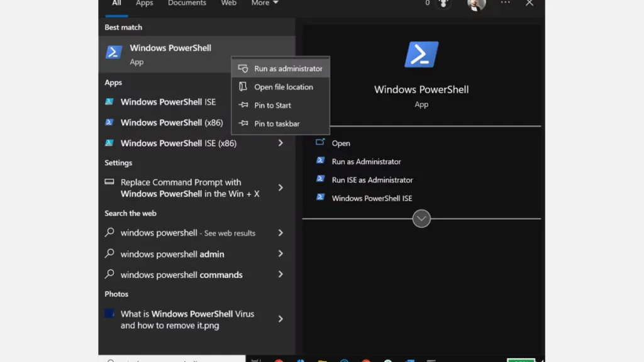This screenshot has height=362, width=644.
Task: Expand chevron for PowerShell Virus photo result
Action: pos(280,319)
